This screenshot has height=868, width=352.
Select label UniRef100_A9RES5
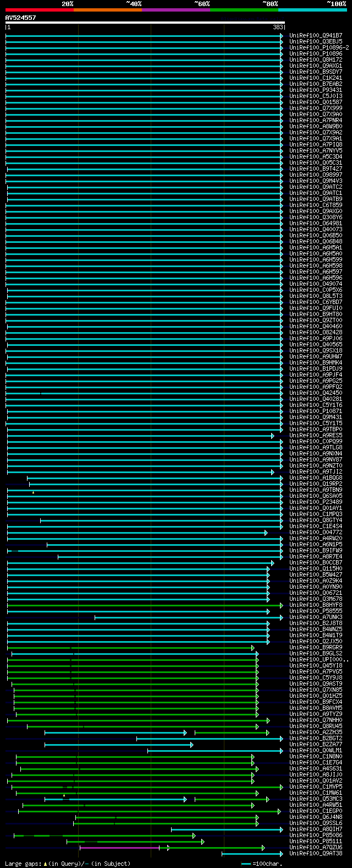[316, 435]
